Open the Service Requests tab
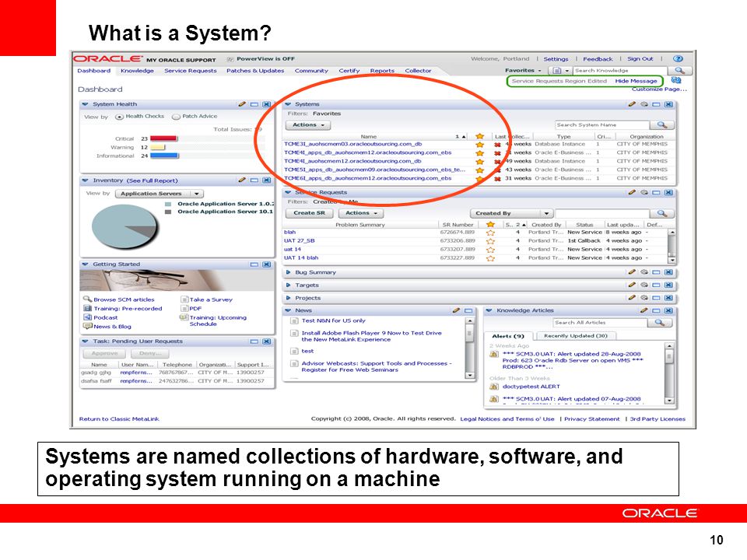 (x=190, y=71)
